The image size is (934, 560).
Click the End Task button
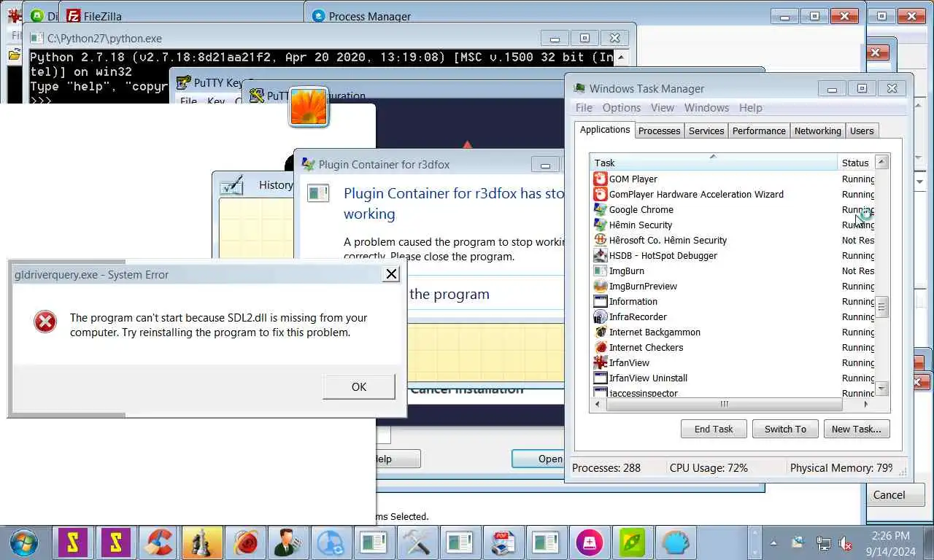pos(714,429)
